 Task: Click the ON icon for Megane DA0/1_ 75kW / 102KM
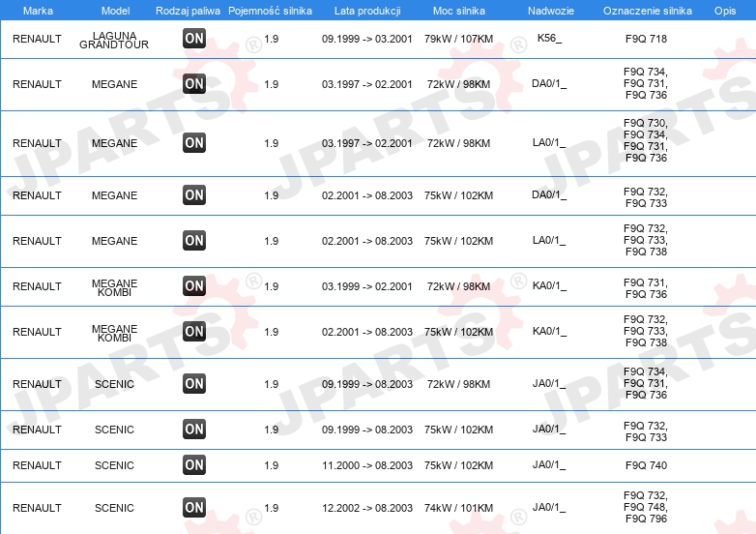tap(194, 194)
